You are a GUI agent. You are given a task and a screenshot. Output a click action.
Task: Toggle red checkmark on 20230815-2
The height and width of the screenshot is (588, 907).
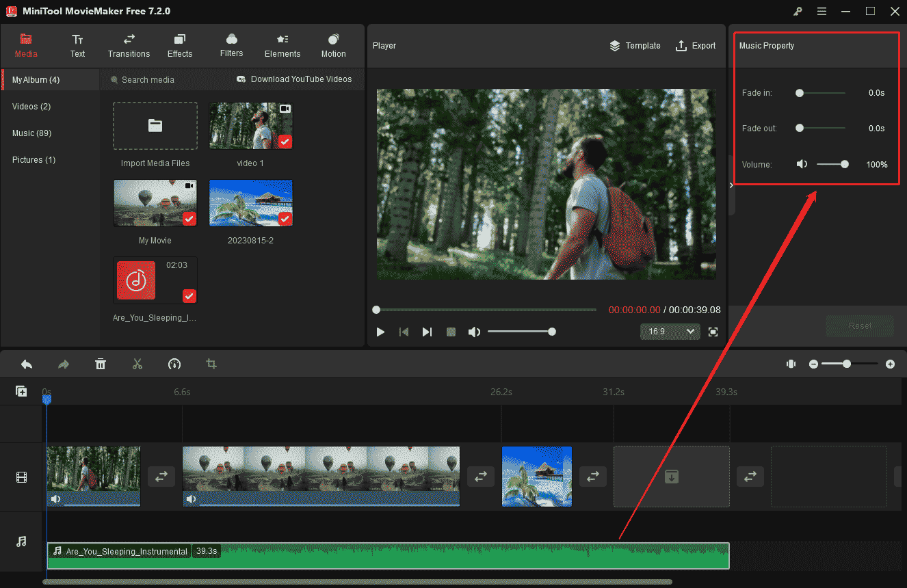click(x=285, y=219)
